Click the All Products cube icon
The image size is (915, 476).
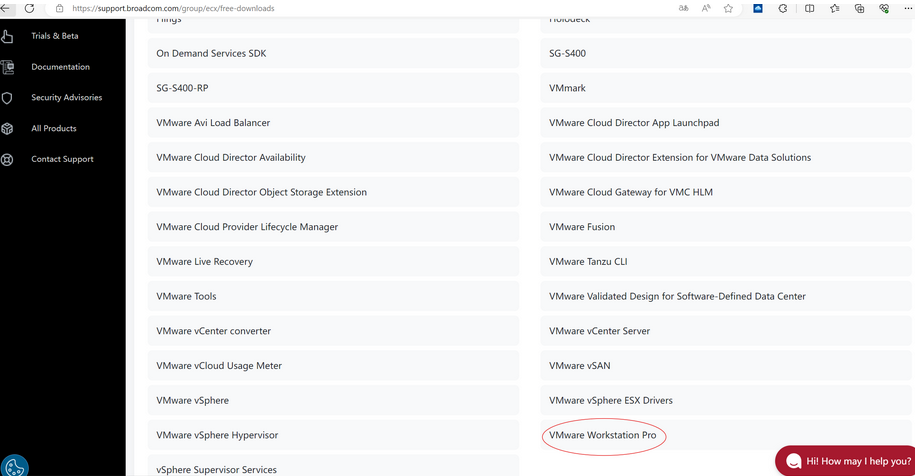coord(7,128)
